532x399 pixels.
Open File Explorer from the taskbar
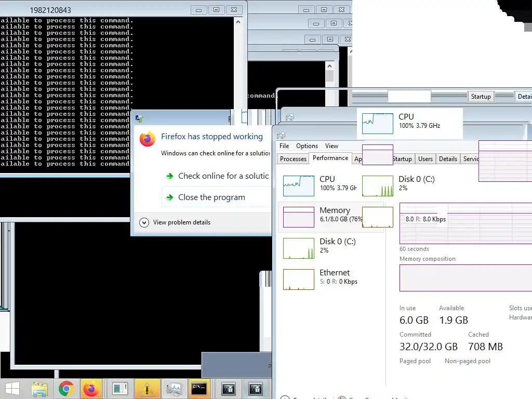(39, 389)
